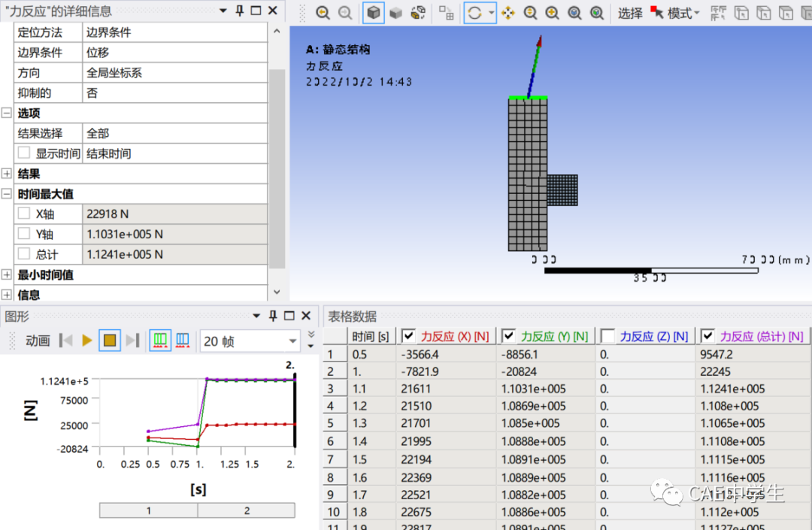Click the 选择 toolbar label
This screenshot has width=812, height=530.
[x=630, y=14]
